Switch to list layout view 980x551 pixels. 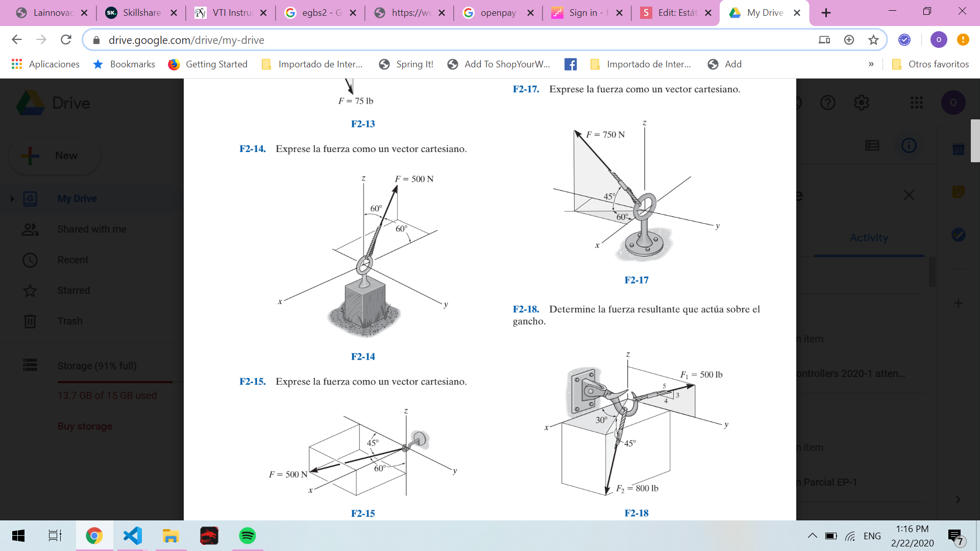pos(872,146)
